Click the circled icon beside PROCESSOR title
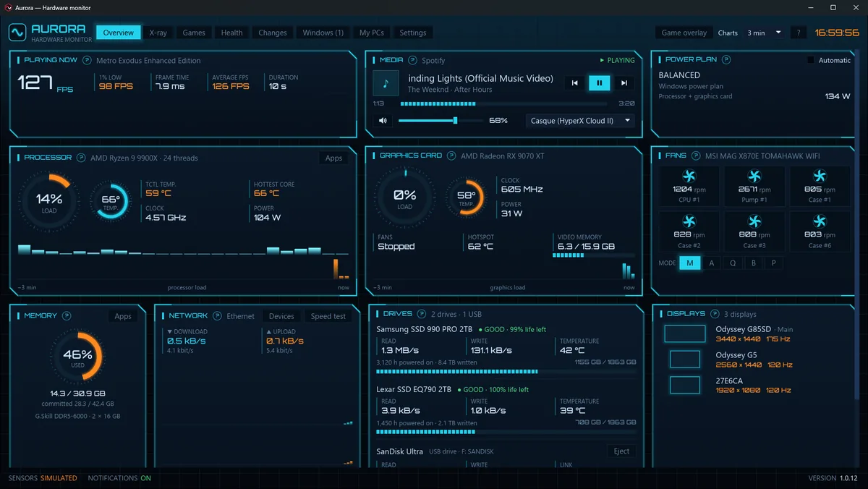The image size is (868, 489). [x=81, y=158]
